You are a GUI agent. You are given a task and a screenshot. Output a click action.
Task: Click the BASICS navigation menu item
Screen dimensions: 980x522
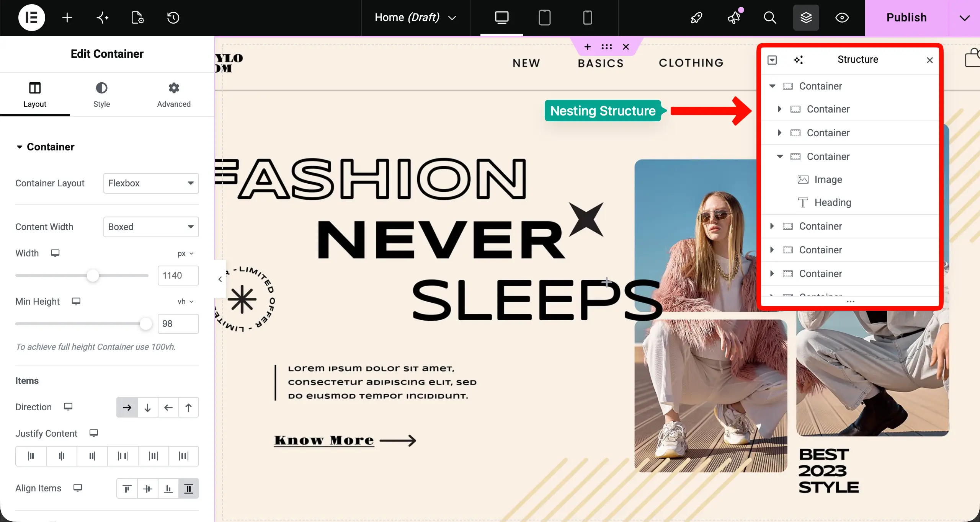point(601,63)
